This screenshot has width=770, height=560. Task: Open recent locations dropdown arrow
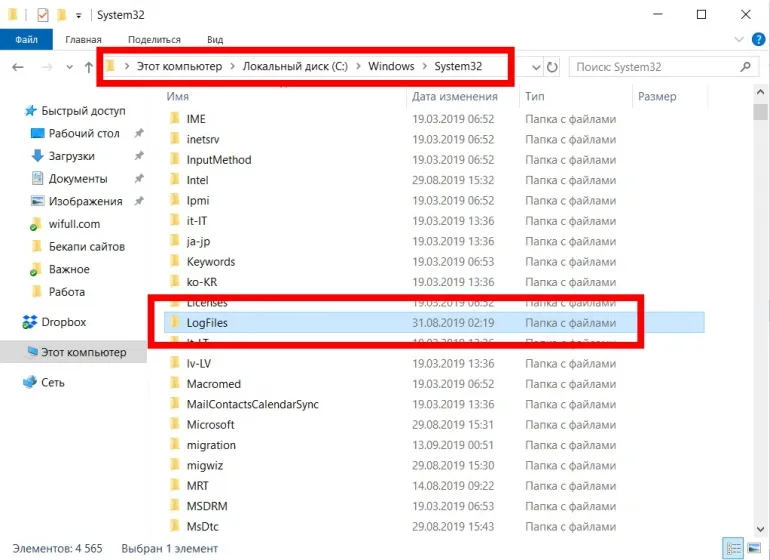pos(68,67)
